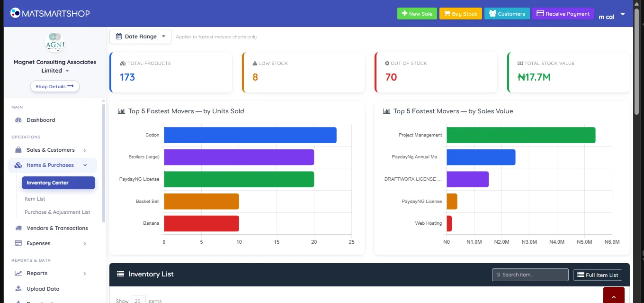Expand the Reports submenu chevron
Viewport: 644px width, 303px height.
click(85, 274)
